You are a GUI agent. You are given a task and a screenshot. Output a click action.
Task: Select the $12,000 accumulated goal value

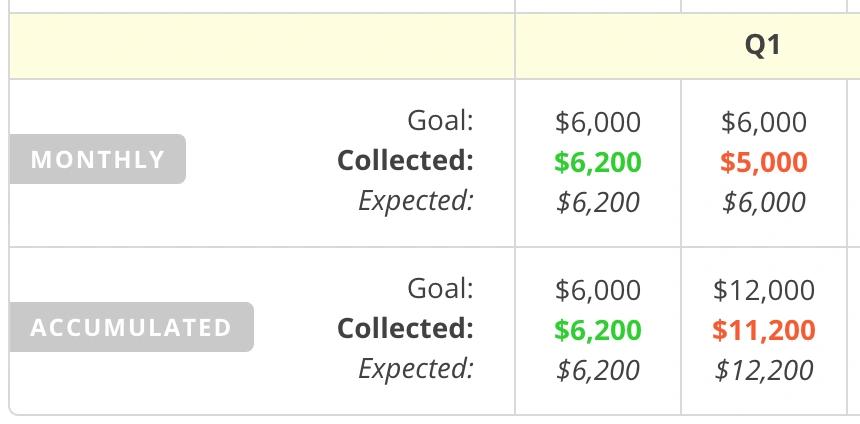pos(764,291)
